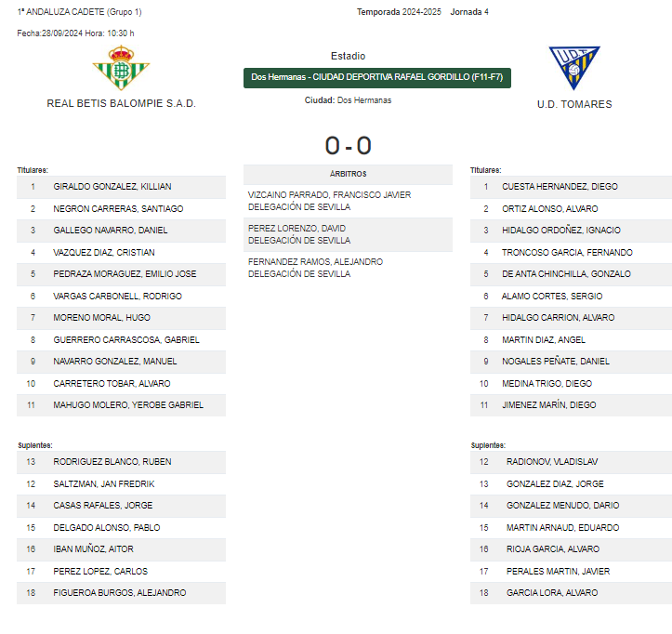Image resolution: width=672 pixels, height=634 pixels.
Task: Click the U.D. TOMARES team name
Action: click(574, 104)
